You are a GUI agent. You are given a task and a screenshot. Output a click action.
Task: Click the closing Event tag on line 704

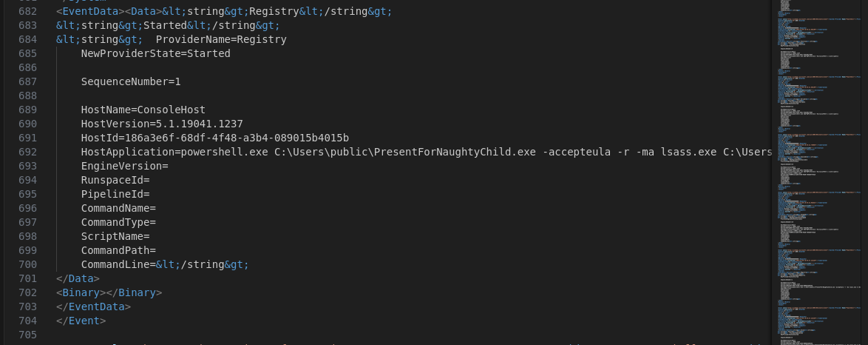81,321
